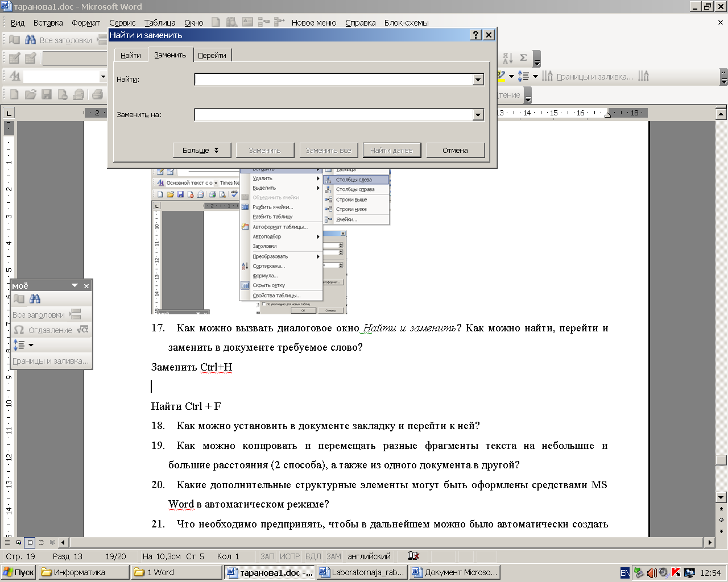This screenshot has width=728, height=582.
Task: Click square-root equation icon in моё toolbar
Action: (x=83, y=330)
